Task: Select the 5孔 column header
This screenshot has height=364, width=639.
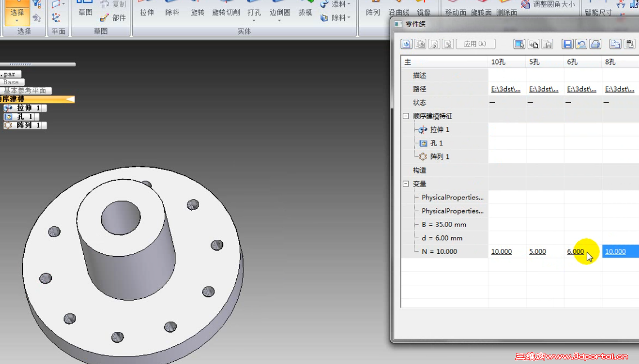Action: tap(545, 62)
